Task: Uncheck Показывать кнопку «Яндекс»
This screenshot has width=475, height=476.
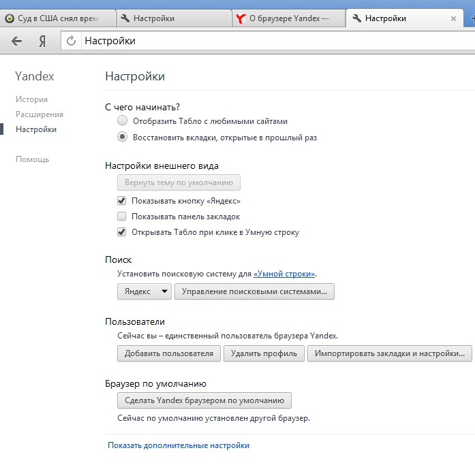Action: 122,201
